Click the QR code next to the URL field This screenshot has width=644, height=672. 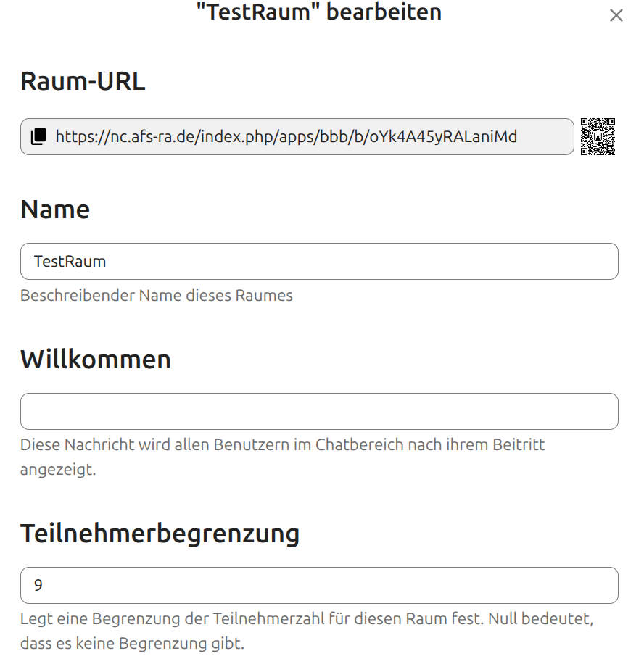tap(599, 136)
